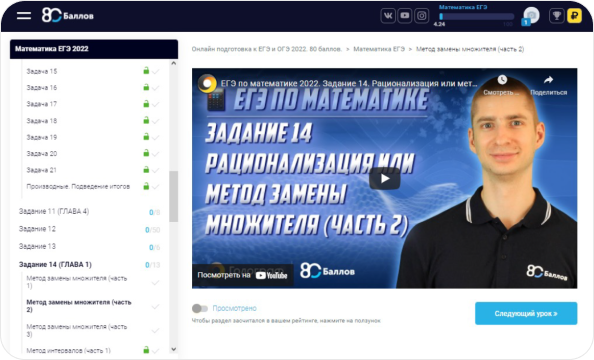
Task: Click the level badge under avatar
Action: tap(525, 22)
